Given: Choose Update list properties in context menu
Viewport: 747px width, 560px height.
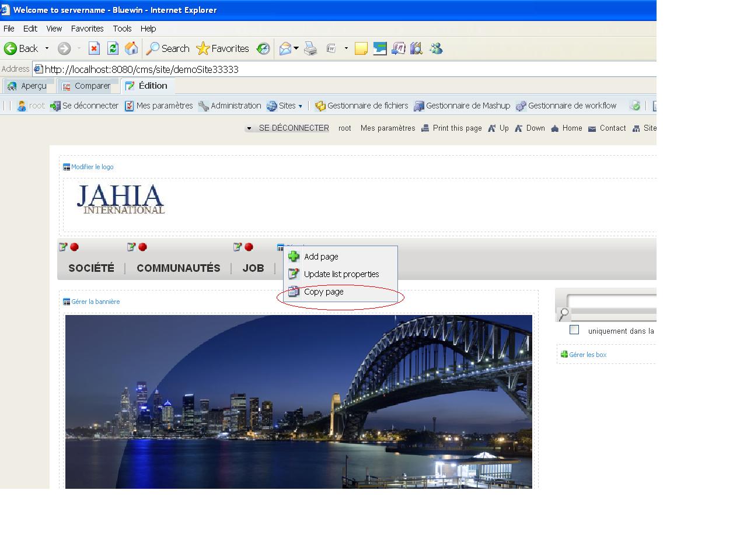Looking at the screenshot, I should [x=340, y=274].
